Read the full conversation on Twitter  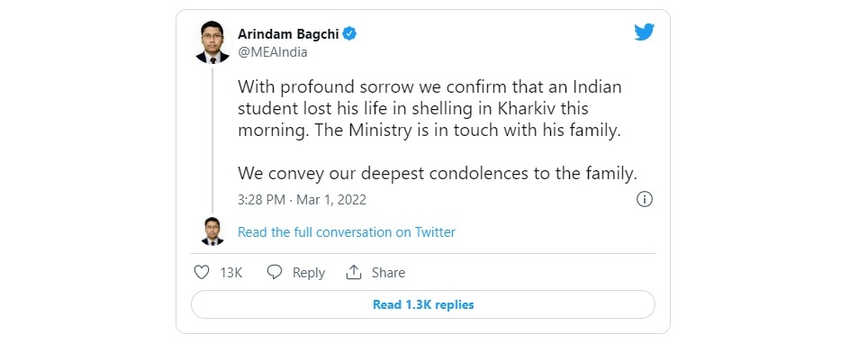click(x=347, y=231)
